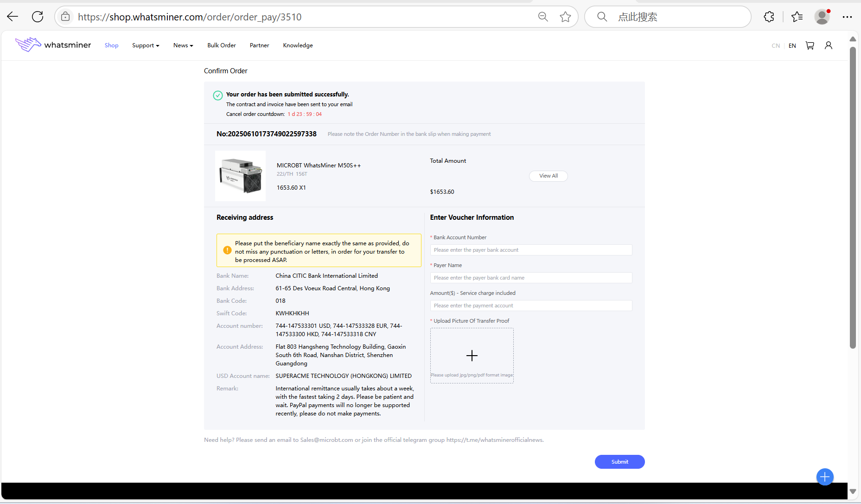Click the order number text
The image size is (861, 504).
click(267, 134)
